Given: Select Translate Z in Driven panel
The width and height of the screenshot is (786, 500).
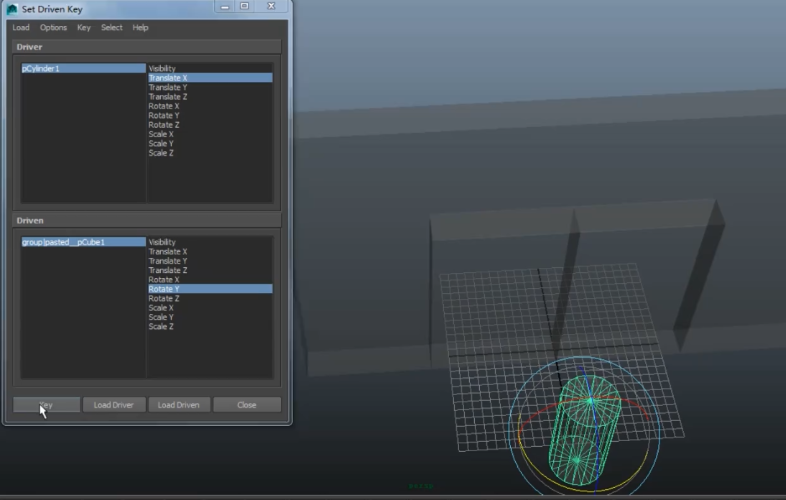Looking at the screenshot, I should coord(210,270).
